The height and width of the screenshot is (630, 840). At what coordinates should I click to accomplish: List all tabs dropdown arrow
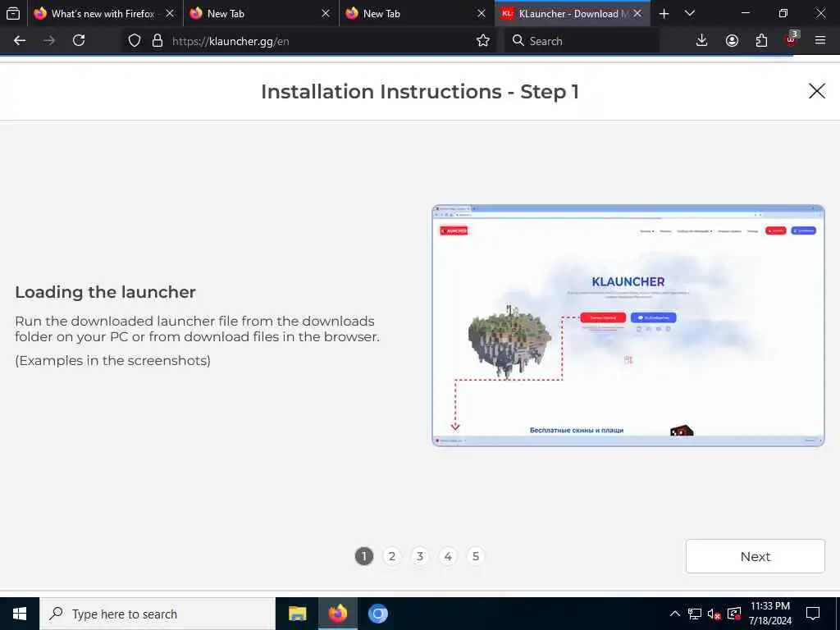point(690,14)
